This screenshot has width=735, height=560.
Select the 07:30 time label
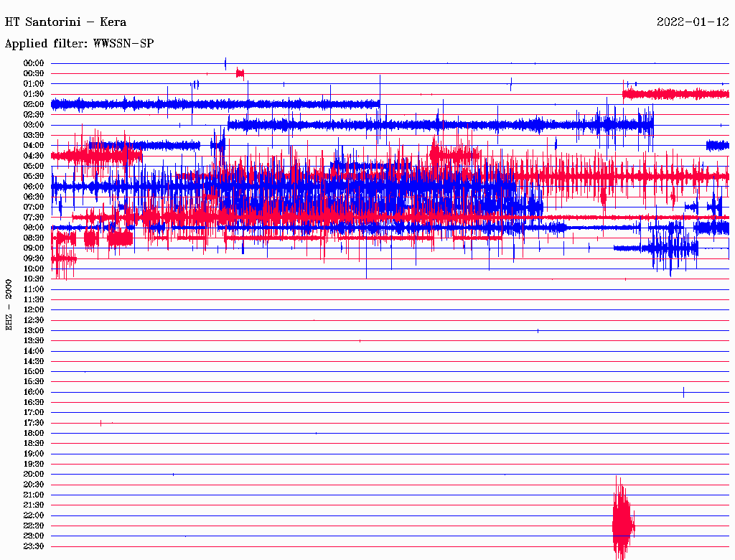pos(34,218)
